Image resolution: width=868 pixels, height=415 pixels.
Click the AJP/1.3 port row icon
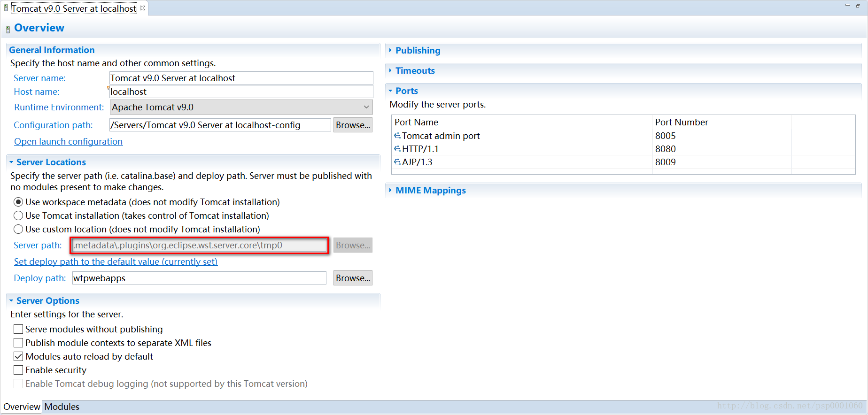tap(397, 162)
